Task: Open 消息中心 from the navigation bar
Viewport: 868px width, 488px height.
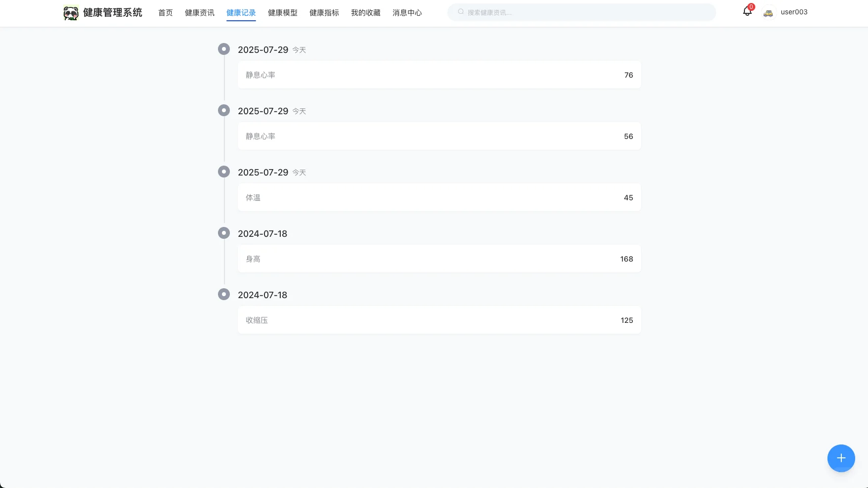Action: pos(407,13)
